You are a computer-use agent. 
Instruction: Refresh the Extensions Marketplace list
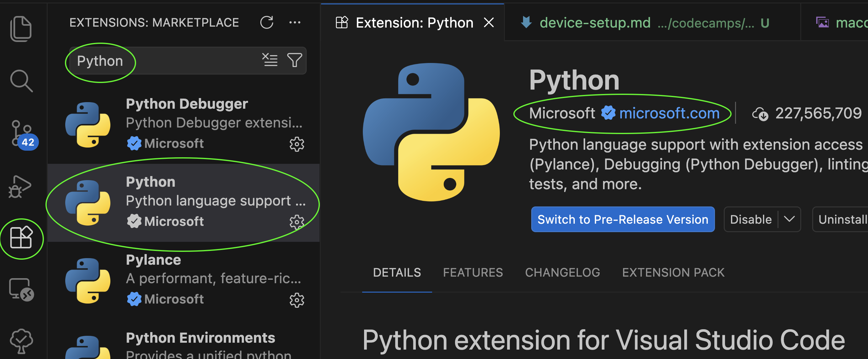pyautogui.click(x=267, y=23)
